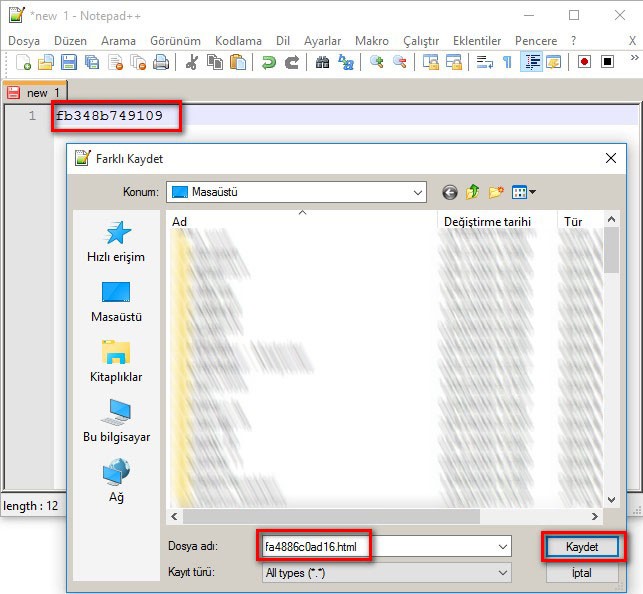Click the New file toolbar icon
Screen dimensions: 643x594
(23, 62)
